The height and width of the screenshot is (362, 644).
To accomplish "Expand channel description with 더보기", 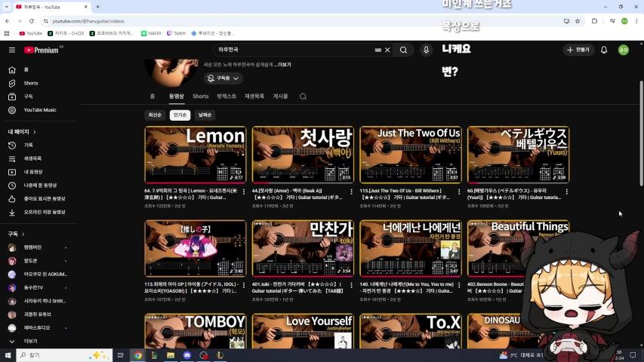I will [x=283, y=64].
